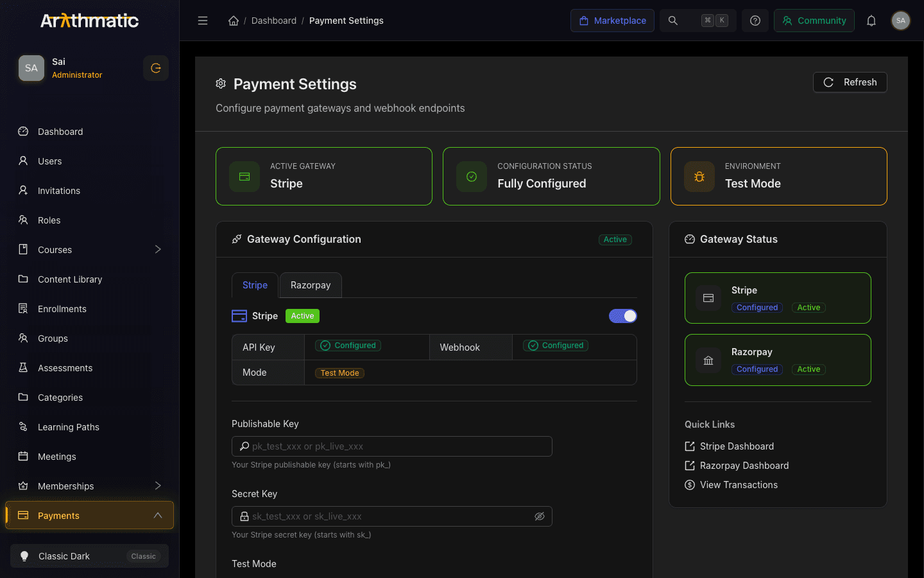This screenshot has height=578, width=924.
Task: Focus the Secret Key input field
Action: pyautogui.click(x=392, y=516)
